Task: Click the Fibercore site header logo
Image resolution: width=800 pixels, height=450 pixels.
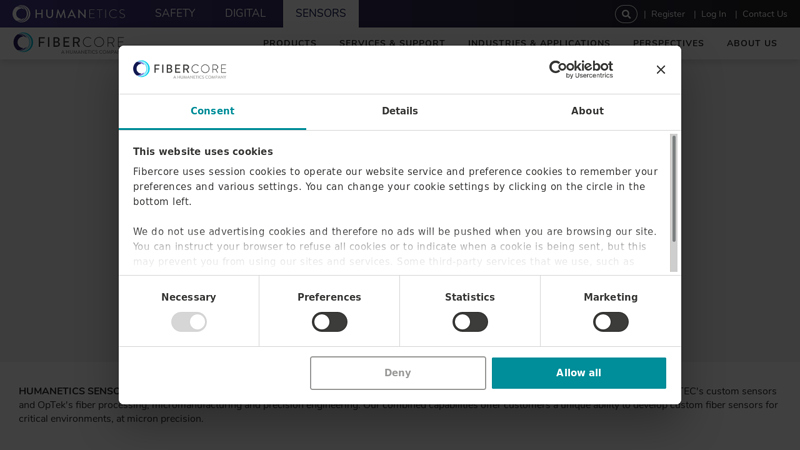Action: pos(68,43)
